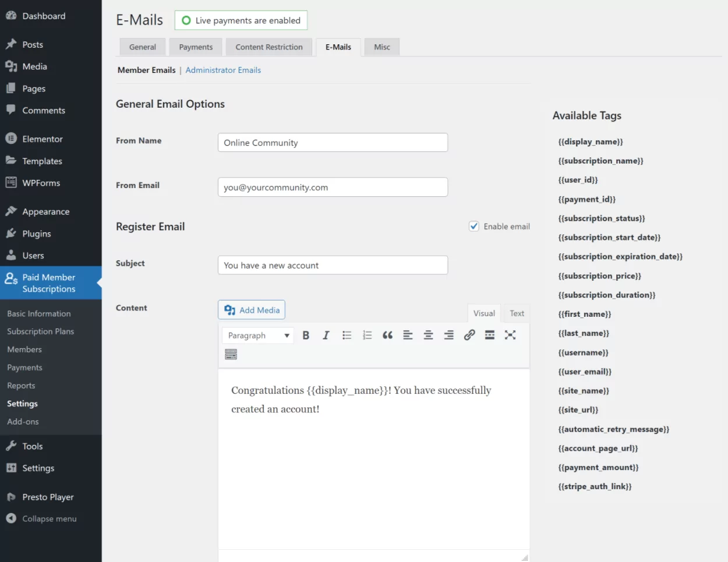Click the Posts pin icon
Viewport: 728px width, 562px height.
[x=11, y=44]
